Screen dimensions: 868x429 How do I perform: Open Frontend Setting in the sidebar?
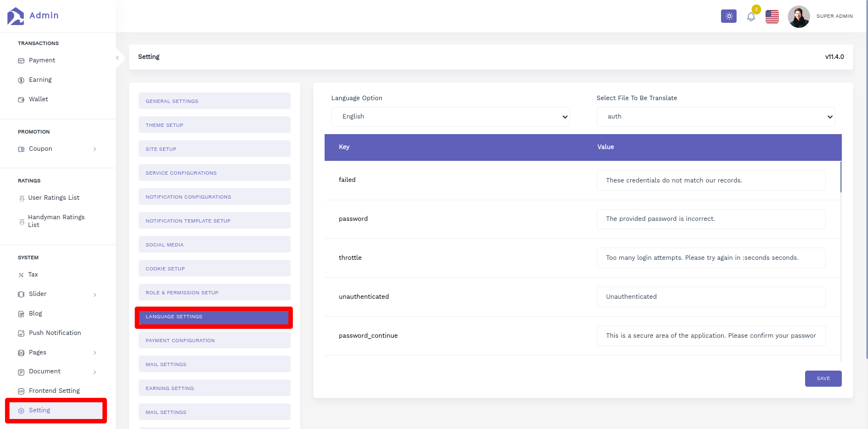coord(55,391)
